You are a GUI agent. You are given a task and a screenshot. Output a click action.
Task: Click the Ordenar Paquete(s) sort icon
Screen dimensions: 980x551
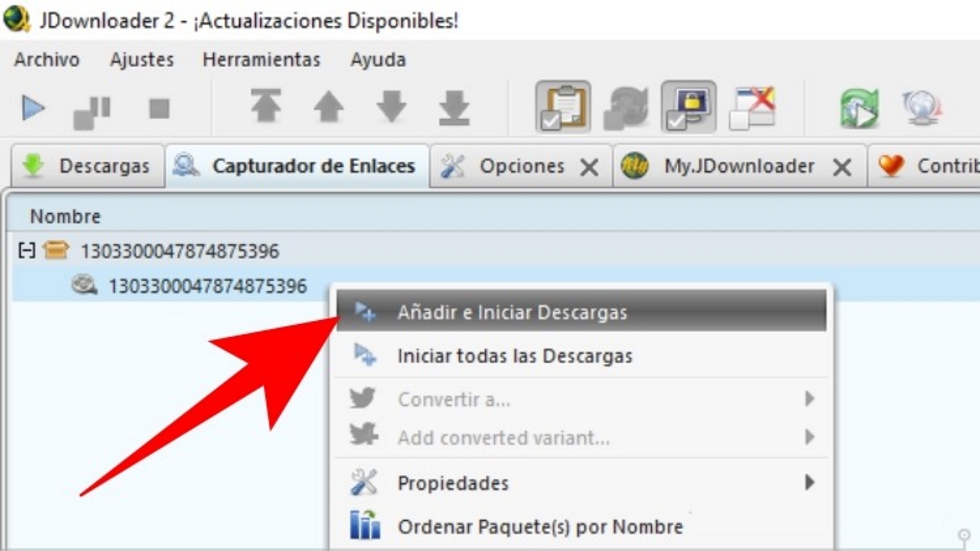pyautogui.click(x=364, y=527)
